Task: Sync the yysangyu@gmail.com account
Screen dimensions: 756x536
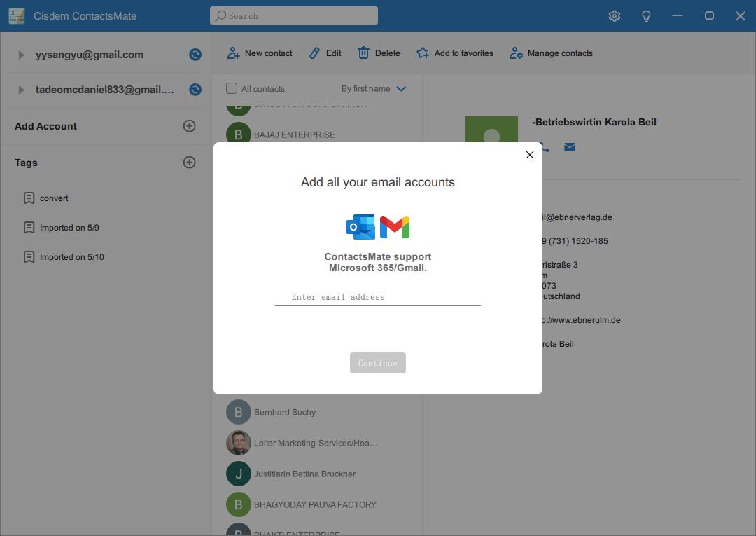Action: (x=195, y=54)
